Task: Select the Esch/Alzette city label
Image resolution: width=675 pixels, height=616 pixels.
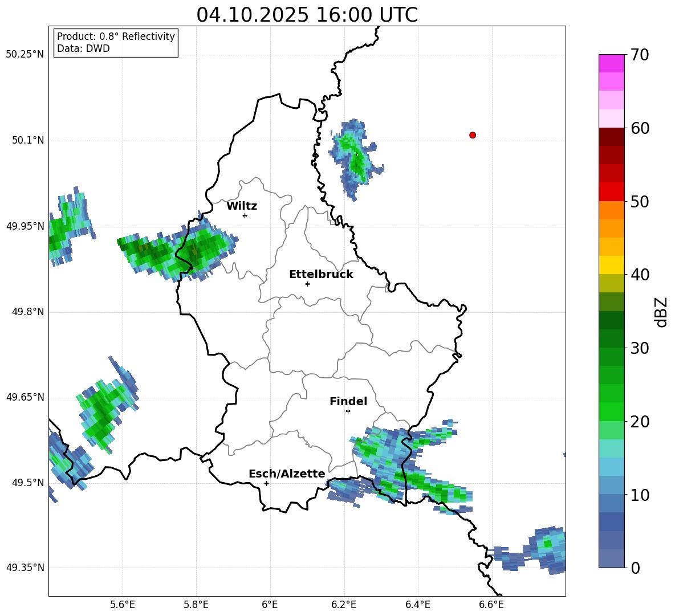Action: point(287,474)
